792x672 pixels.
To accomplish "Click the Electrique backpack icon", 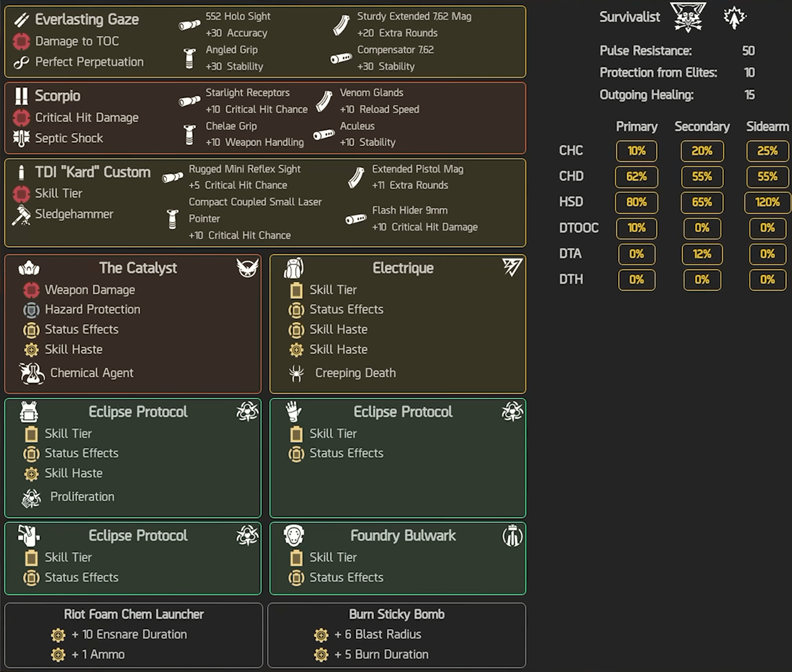I will coord(294,268).
